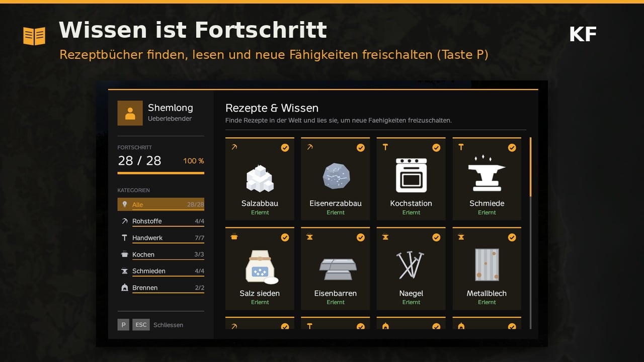
Task: Click the learned checkmark on Eisenerzabbau card
Action: (x=360, y=148)
